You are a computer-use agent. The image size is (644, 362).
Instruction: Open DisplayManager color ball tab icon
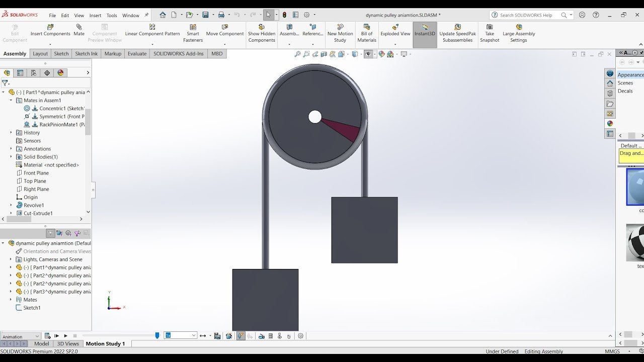(60, 73)
